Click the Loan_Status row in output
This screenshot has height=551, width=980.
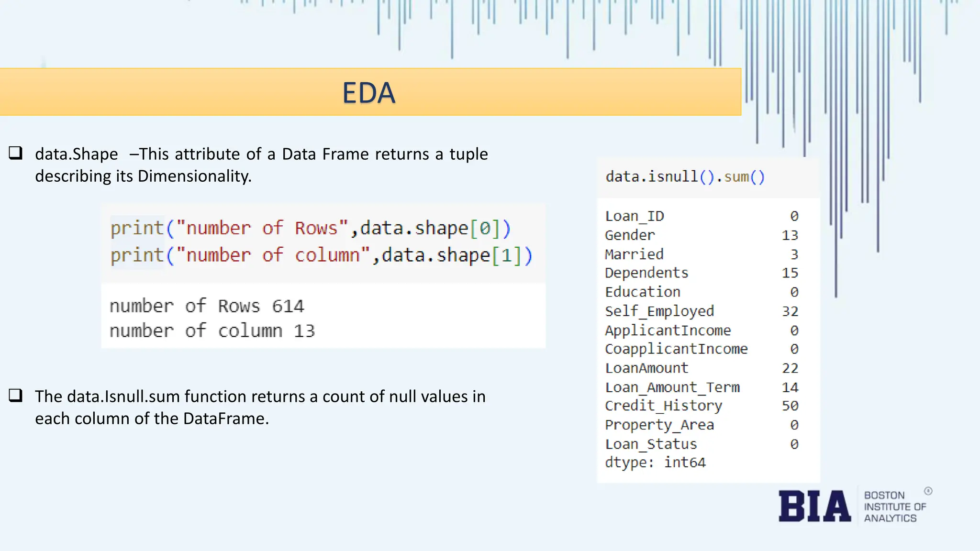pos(651,444)
